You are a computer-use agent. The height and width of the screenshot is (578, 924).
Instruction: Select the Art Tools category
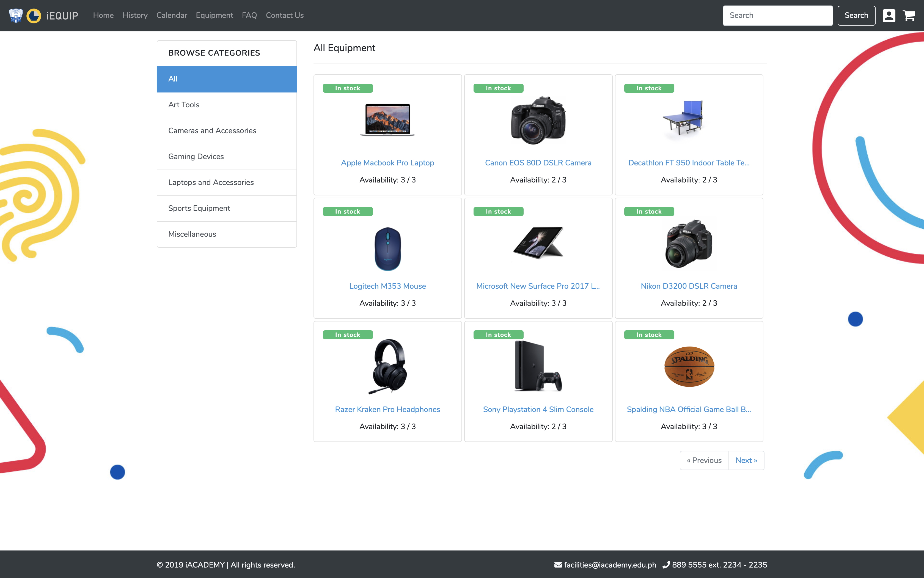(227, 105)
